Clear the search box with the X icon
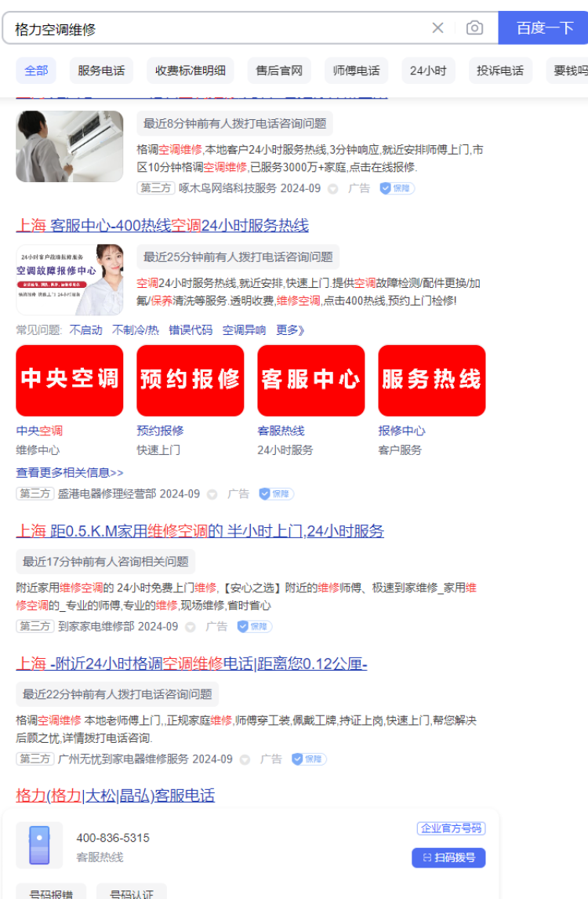The width and height of the screenshot is (588, 899). point(437,27)
